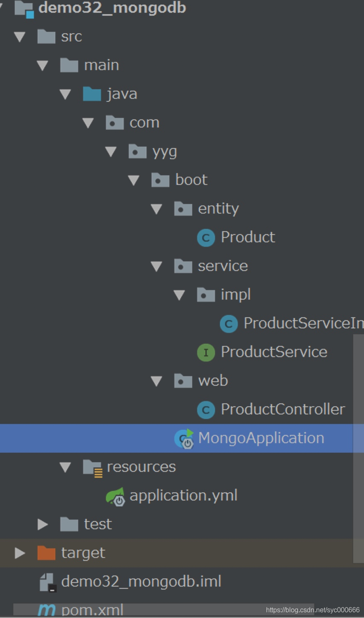Collapse the entity package

[x=157, y=209]
